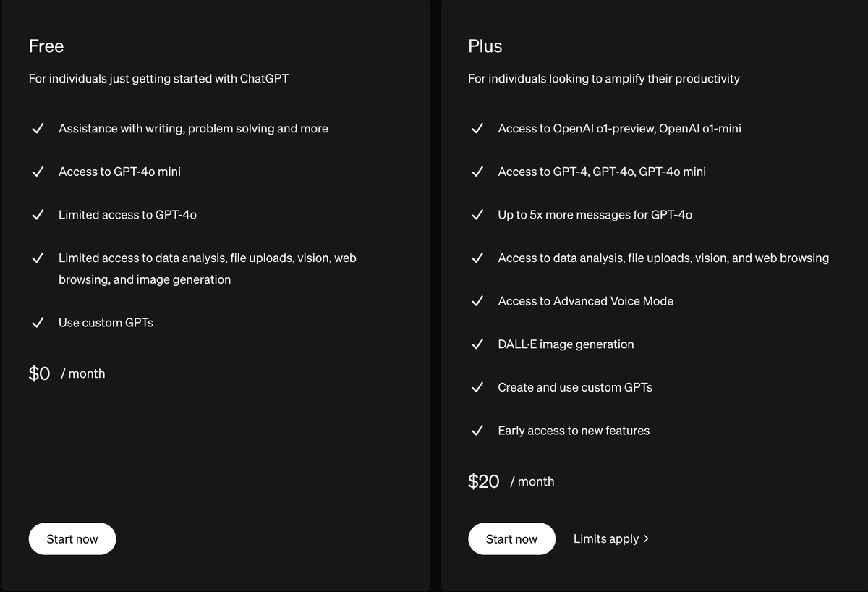Click 'For individuals looking to amplify their productivity'
868x592 pixels.
click(x=604, y=78)
